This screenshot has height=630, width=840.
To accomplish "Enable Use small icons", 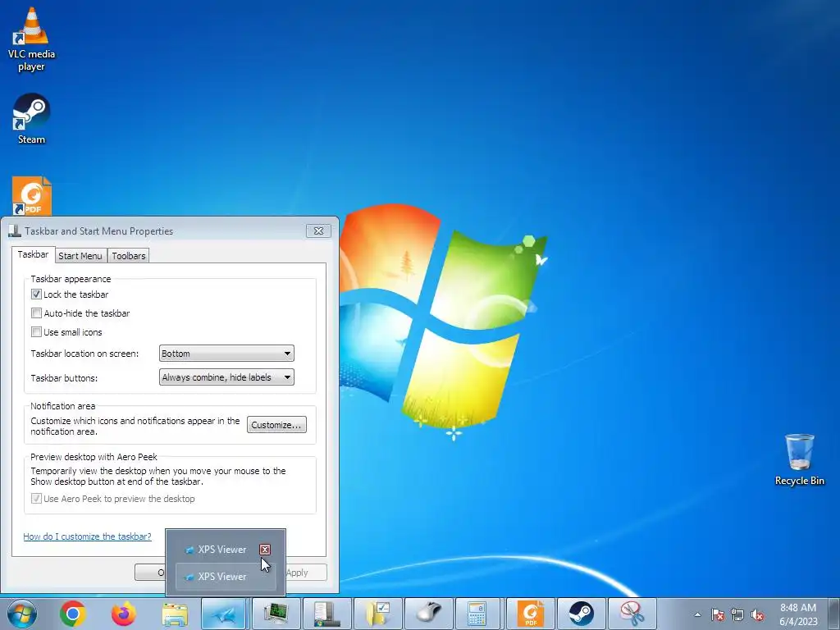I will coord(66,332).
